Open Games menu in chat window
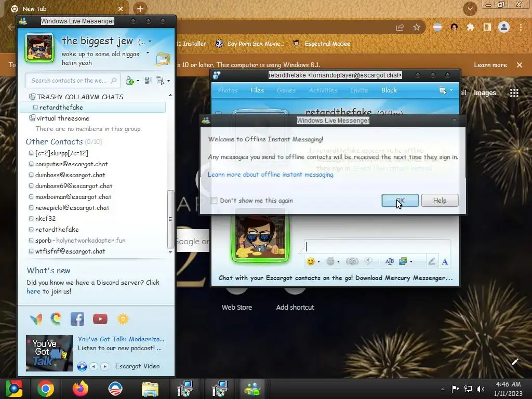This screenshot has height=399, width=532. click(286, 90)
